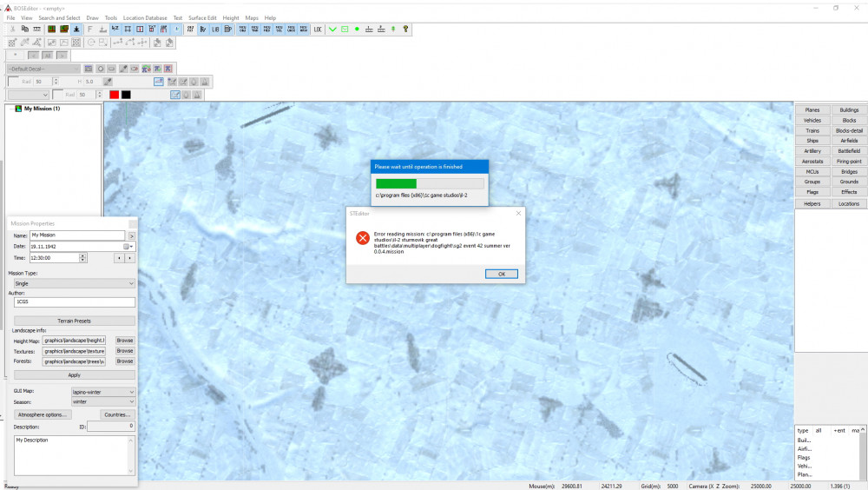Click the Terrain Presets button
This screenshot has height=490, width=868.
[x=74, y=321]
